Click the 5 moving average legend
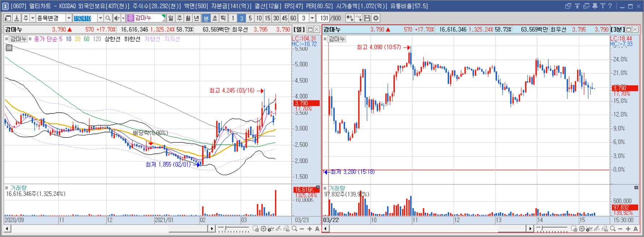The height and width of the screenshot is (237, 644). 61,39
